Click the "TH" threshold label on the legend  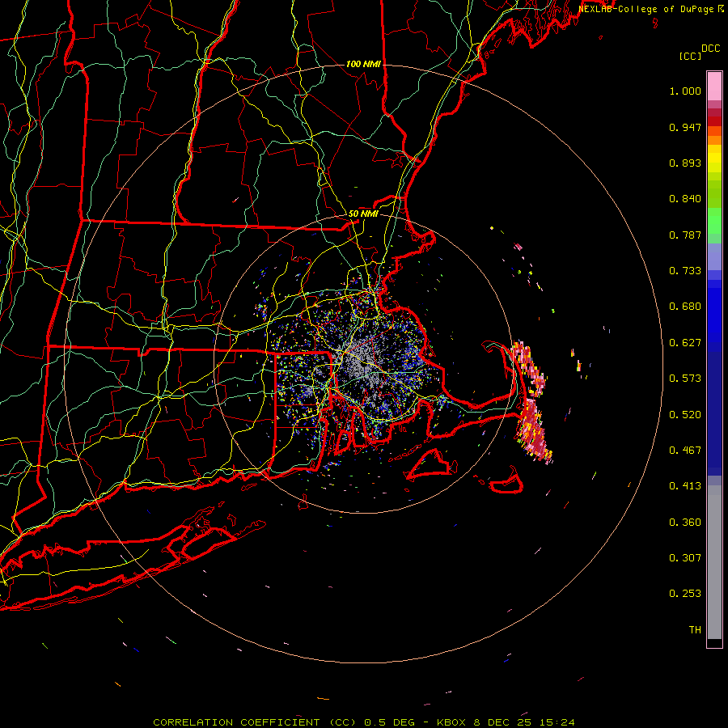click(695, 629)
